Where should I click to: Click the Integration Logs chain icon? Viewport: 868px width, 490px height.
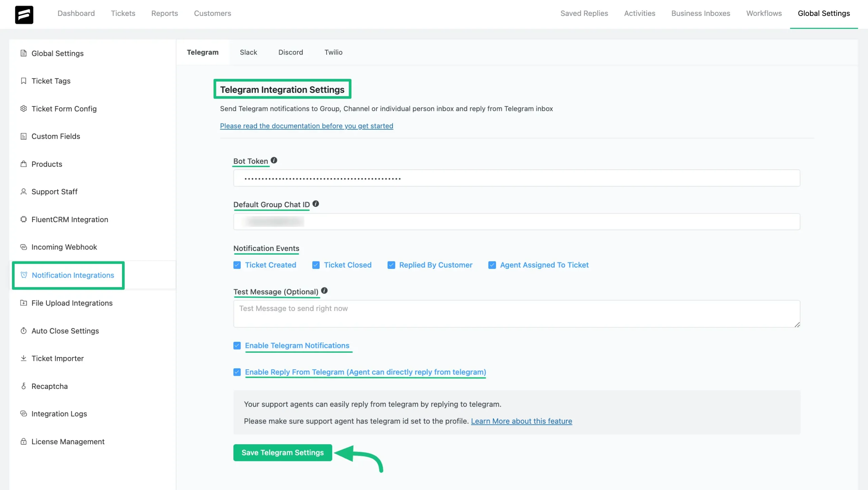point(23,414)
